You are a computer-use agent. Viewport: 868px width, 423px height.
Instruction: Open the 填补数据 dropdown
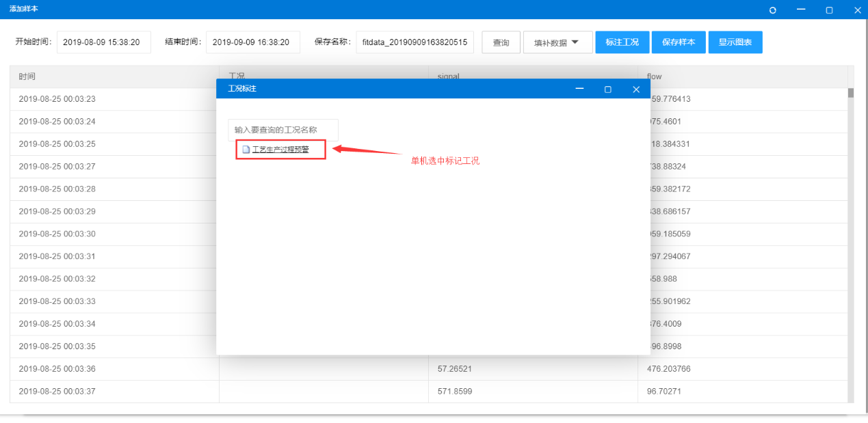[x=557, y=42]
